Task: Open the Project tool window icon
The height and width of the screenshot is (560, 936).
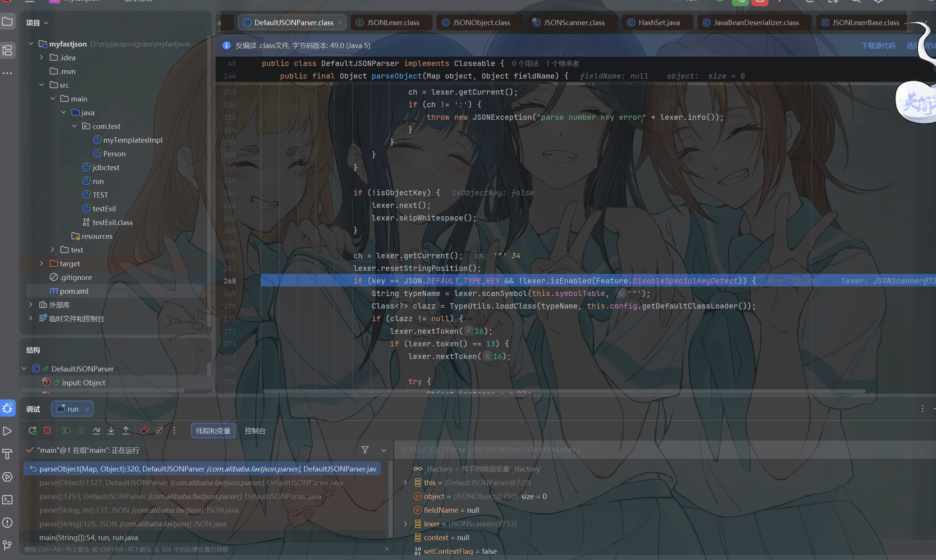Action: click(x=8, y=21)
